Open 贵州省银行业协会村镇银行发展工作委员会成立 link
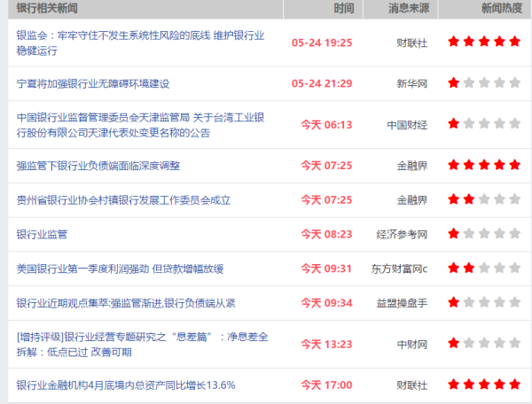The image size is (532, 404). point(123,200)
